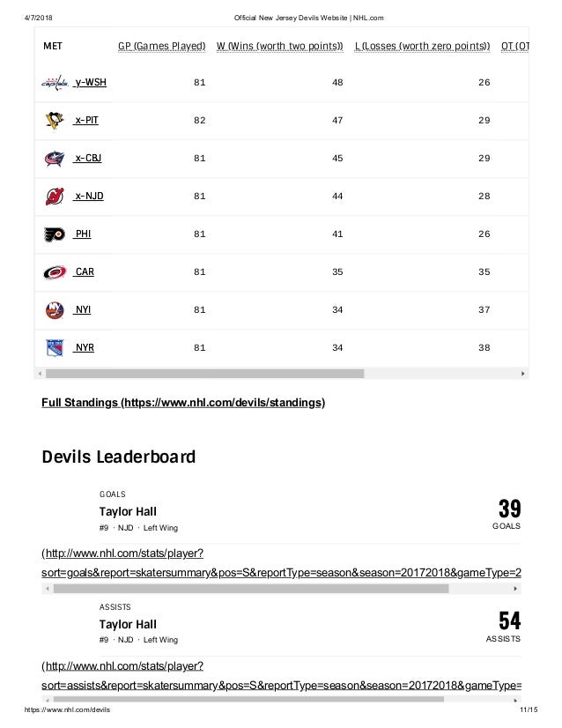Screen dimensions: 562x728
Task: Open the assists stats player URL link
Action: 281,675
